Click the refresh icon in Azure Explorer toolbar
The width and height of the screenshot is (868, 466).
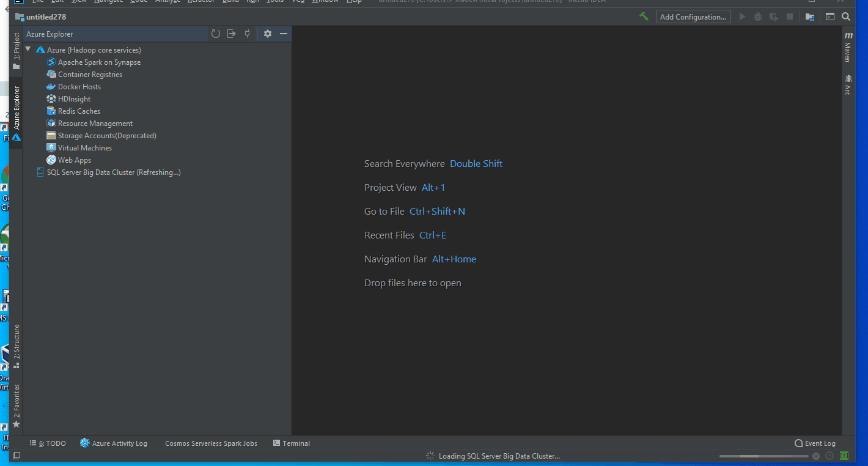click(x=215, y=34)
